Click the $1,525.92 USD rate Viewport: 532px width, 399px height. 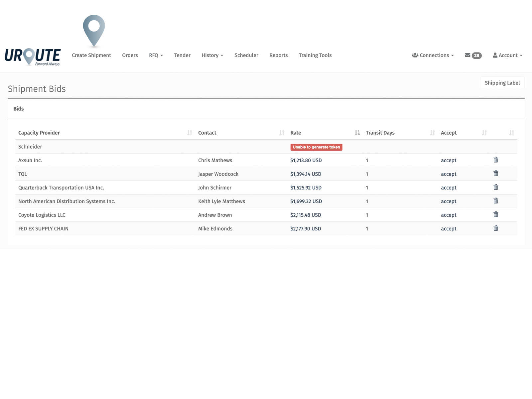[x=306, y=188]
